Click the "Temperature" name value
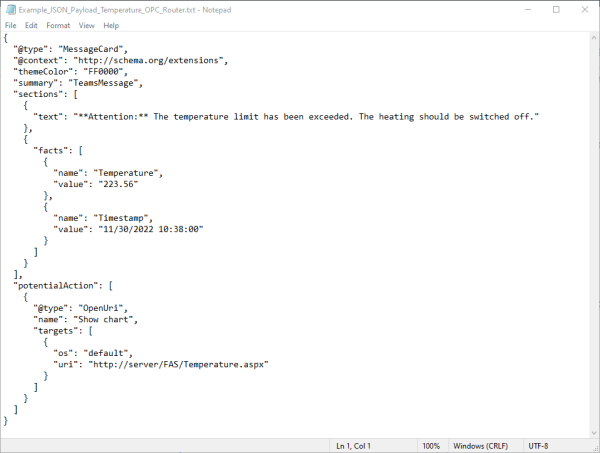Viewport: 600px width, 453px height. tap(126, 173)
